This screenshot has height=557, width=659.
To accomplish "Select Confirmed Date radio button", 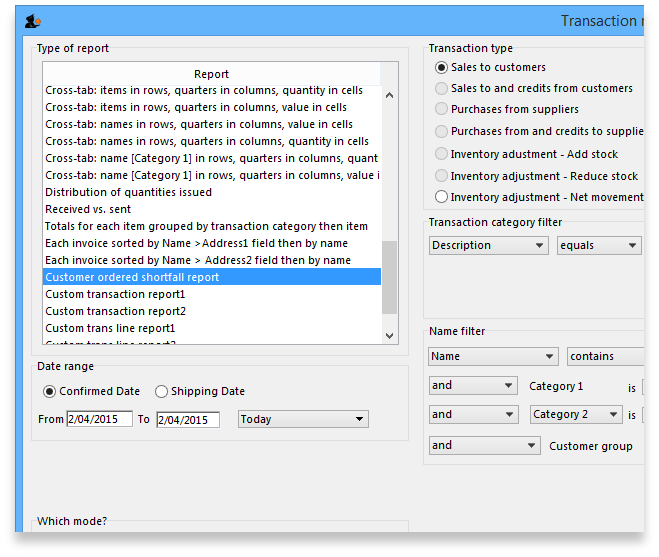I will tap(50, 391).
